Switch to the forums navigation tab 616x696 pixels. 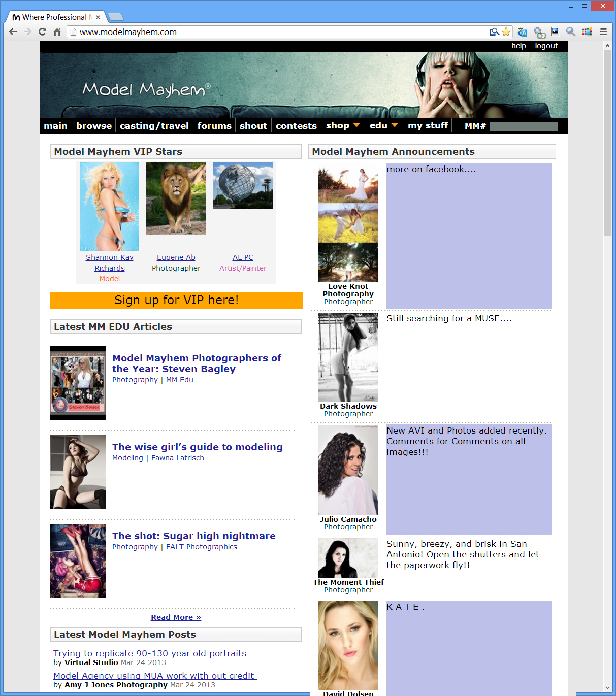coord(214,125)
